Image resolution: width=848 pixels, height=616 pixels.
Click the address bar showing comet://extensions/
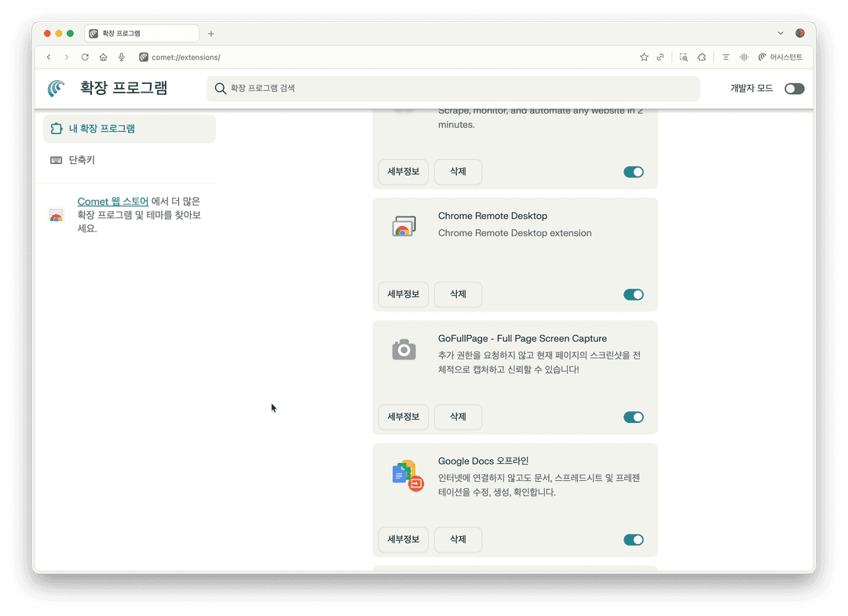(x=185, y=57)
